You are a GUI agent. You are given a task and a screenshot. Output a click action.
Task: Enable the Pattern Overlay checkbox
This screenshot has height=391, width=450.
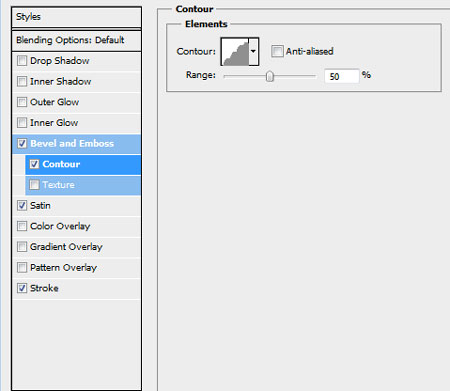22,267
